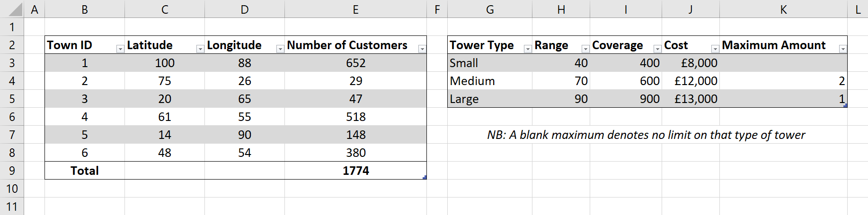Open the Tower Type filter dropdown
868x215 pixels.
click(x=528, y=49)
